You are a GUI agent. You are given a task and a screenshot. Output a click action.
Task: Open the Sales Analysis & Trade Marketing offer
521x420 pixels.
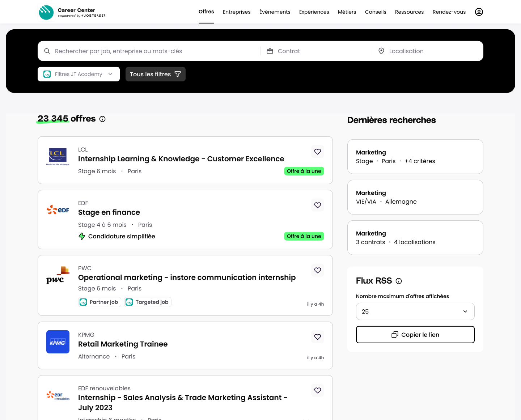[183, 403]
